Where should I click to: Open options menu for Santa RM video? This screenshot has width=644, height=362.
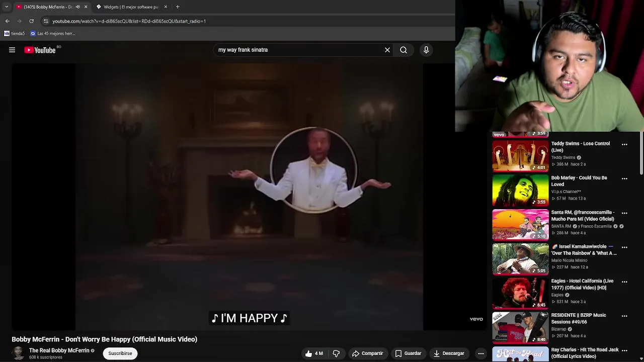pyautogui.click(x=624, y=213)
